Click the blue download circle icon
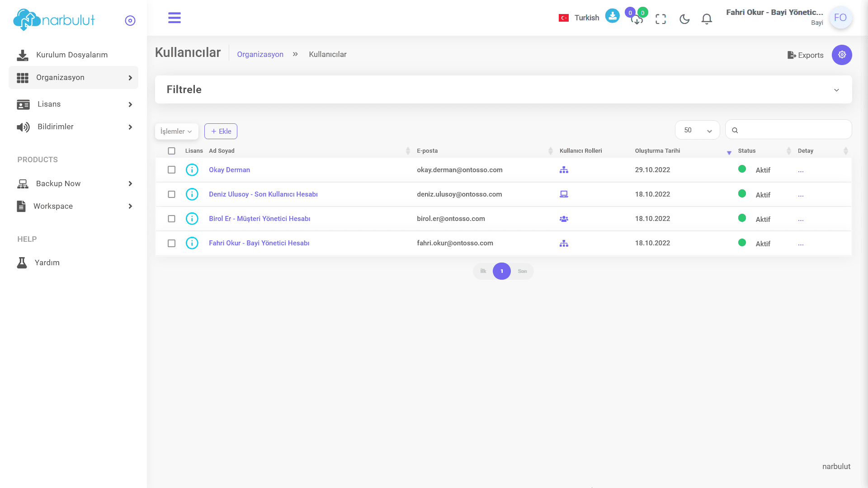Screen dimensions: 868x488 coord(612,16)
